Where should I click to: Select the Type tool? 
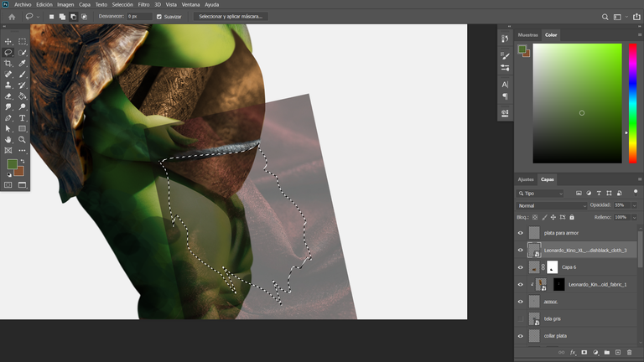coord(22,118)
